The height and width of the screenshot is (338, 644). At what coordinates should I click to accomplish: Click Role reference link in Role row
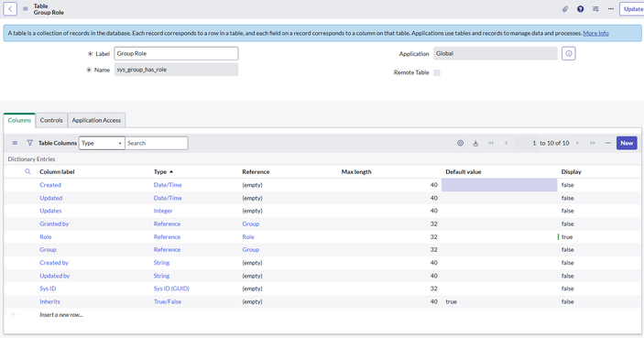248,237
